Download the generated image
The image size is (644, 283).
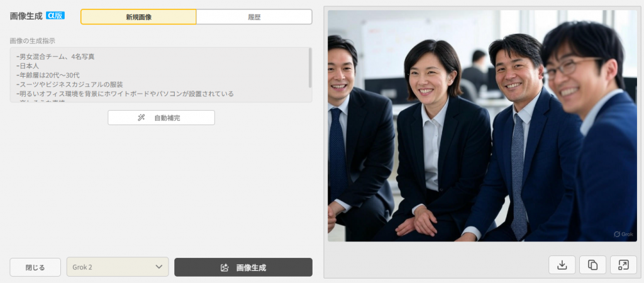point(562,265)
